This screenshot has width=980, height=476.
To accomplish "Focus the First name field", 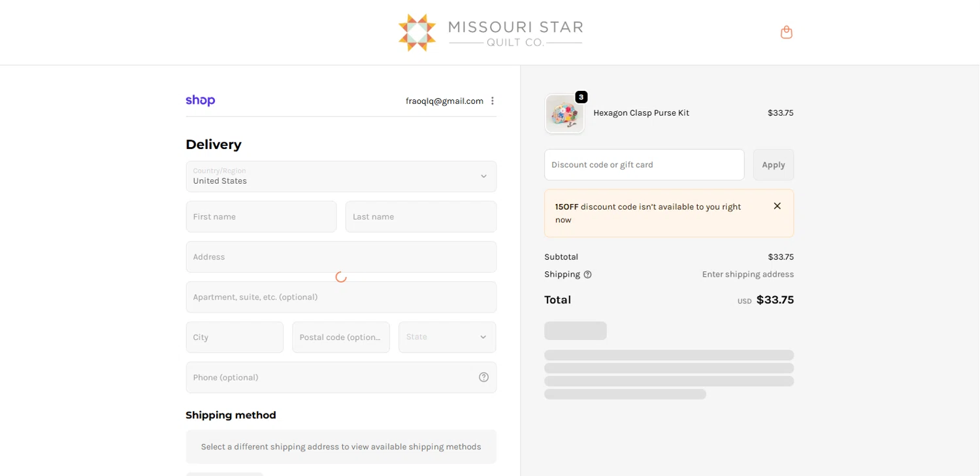I will (261, 216).
